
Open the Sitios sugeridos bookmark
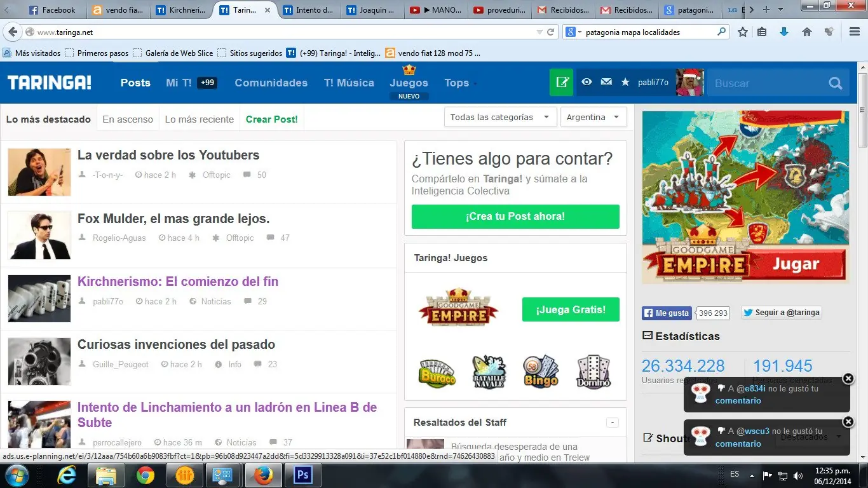[250, 53]
